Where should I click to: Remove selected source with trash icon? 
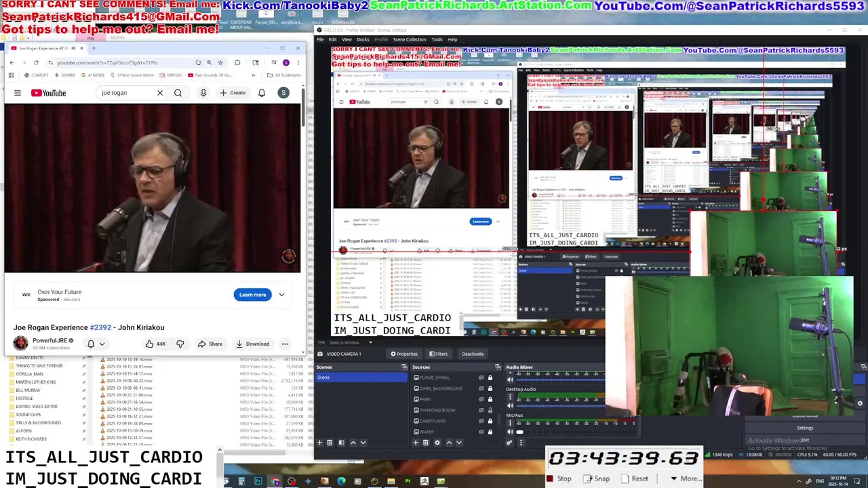(x=426, y=443)
